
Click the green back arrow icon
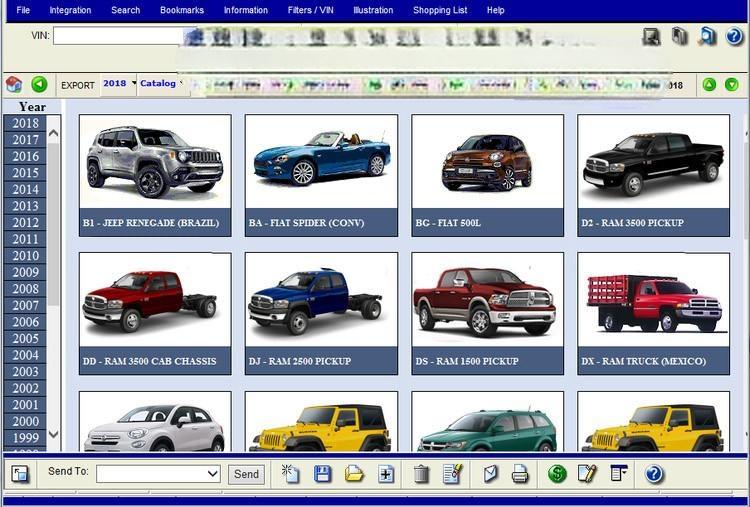tap(39, 85)
